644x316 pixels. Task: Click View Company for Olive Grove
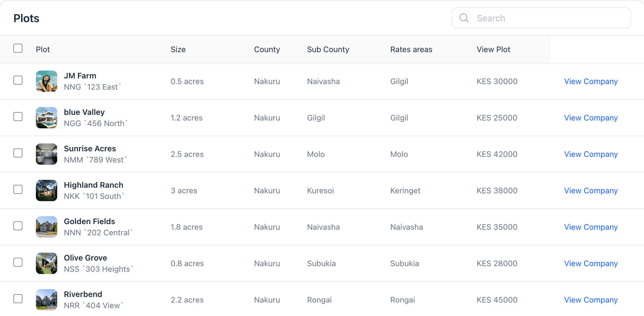[591, 264]
